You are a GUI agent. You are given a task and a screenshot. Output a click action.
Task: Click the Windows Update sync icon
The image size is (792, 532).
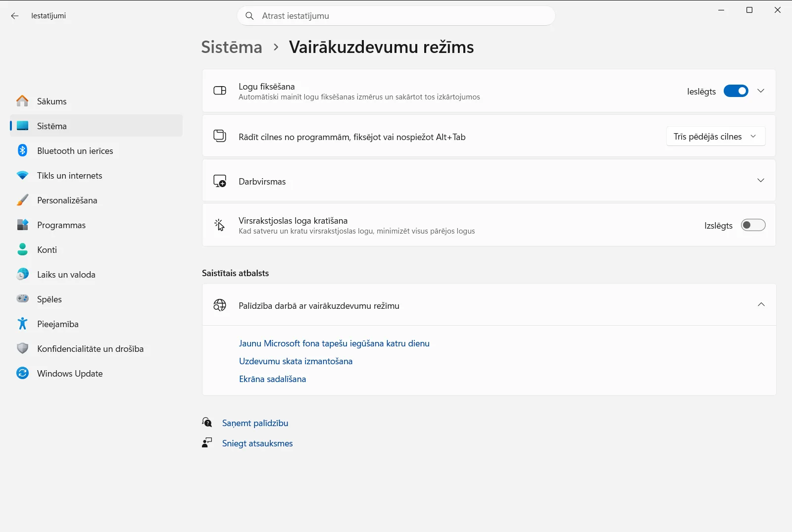[22, 373]
